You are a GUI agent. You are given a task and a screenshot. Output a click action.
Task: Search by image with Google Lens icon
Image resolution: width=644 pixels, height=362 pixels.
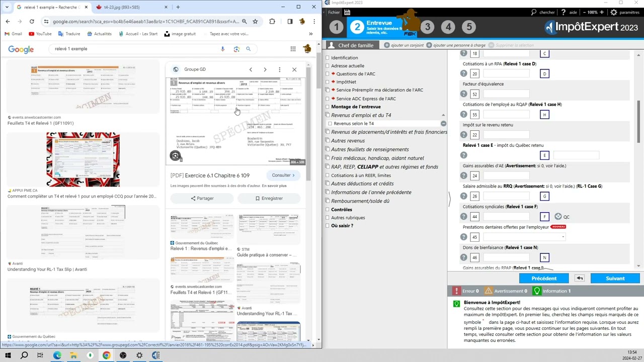pos(236,49)
